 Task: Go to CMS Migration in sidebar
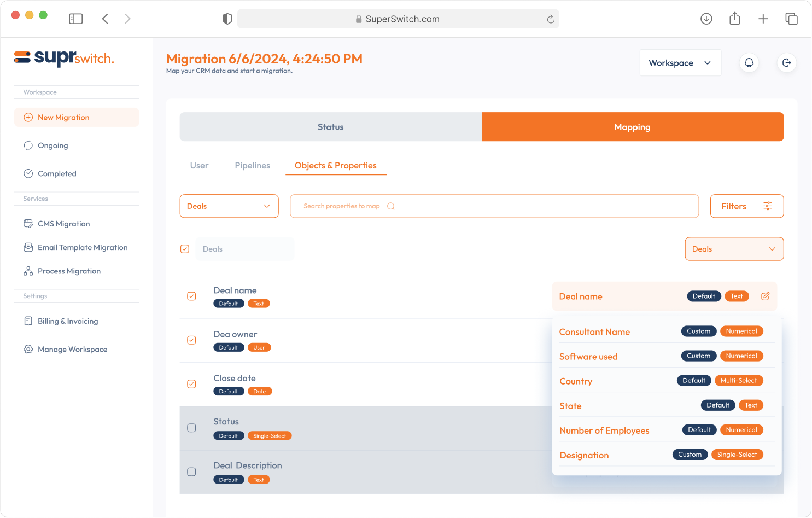(63, 224)
